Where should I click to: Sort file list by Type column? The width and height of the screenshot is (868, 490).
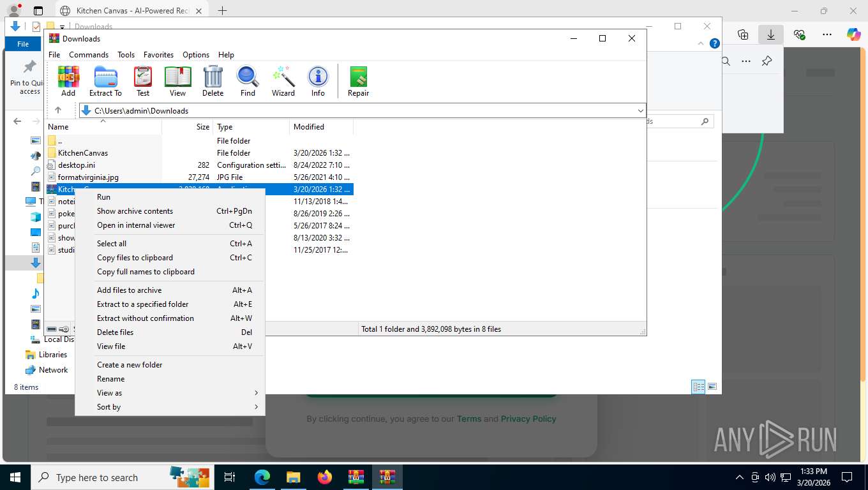coord(251,127)
